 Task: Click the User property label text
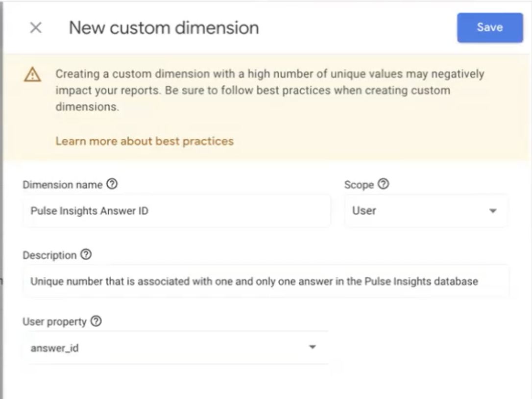(x=54, y=322)
